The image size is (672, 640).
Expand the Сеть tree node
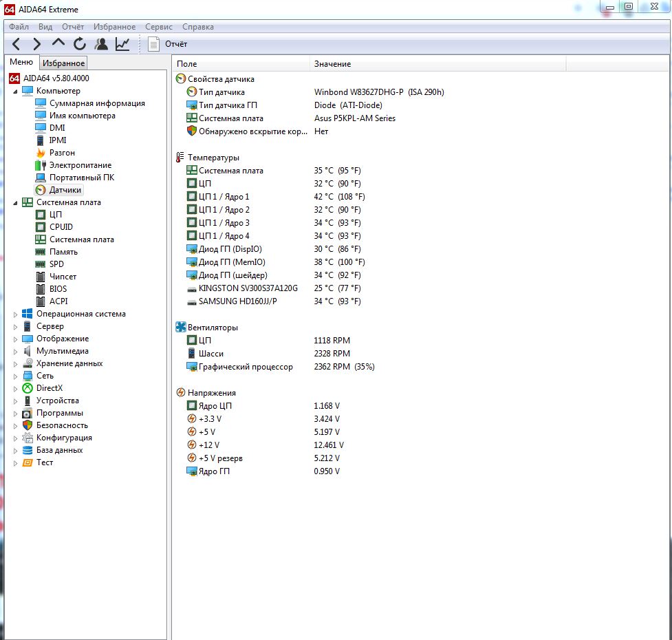click(15, 376)
